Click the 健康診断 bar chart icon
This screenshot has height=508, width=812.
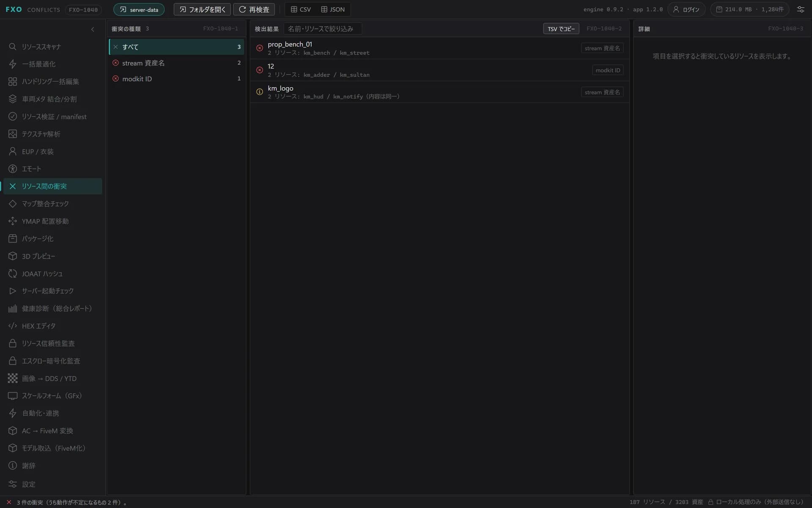pyautogui.click(x=13, y=308)
